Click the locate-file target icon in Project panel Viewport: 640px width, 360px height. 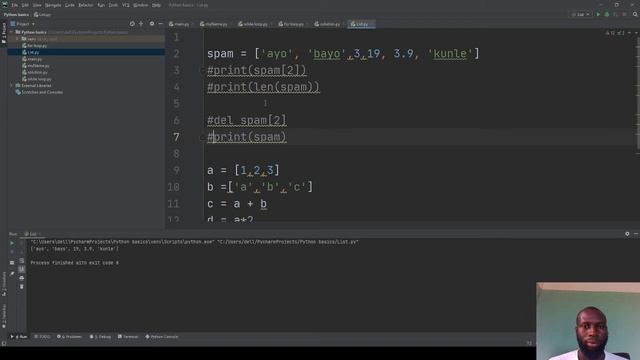pyautogui.click(x=132, y=24)
